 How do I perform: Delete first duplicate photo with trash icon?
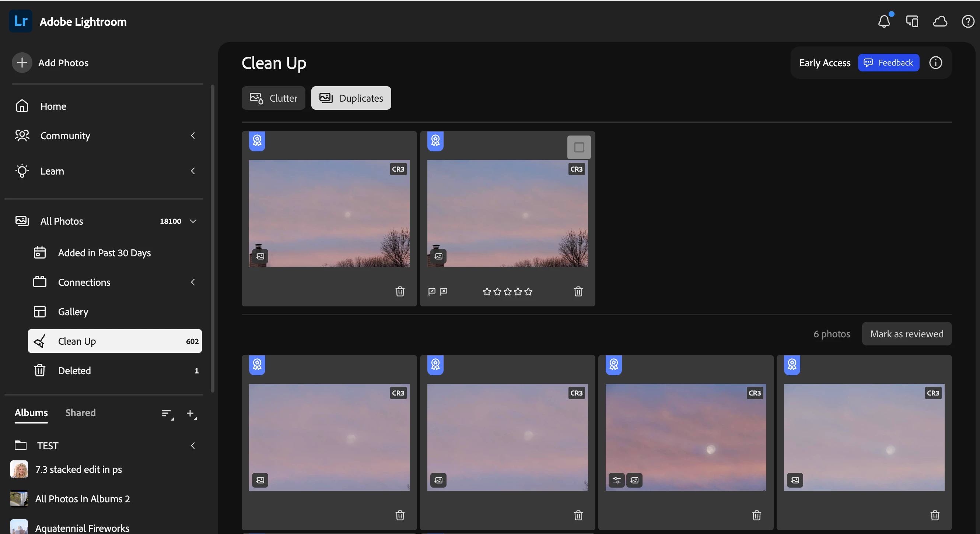[400, 291]
